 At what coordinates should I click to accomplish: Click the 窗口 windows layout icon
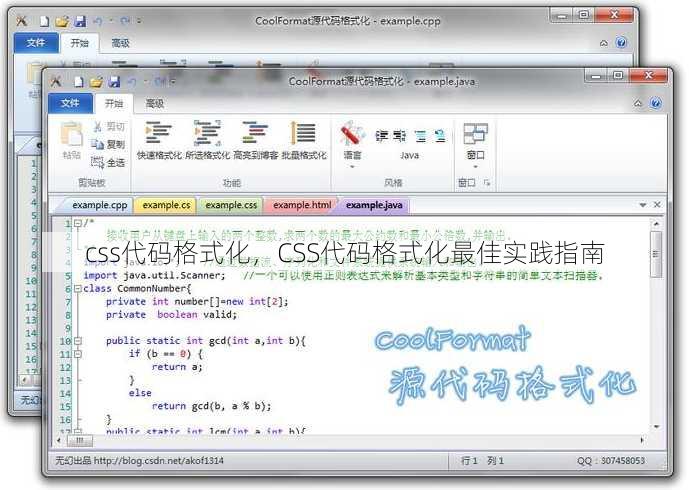[x=475, y=134]
